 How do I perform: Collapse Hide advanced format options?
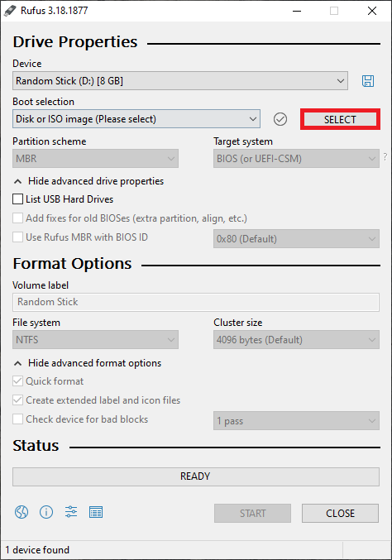pos(88,363)
